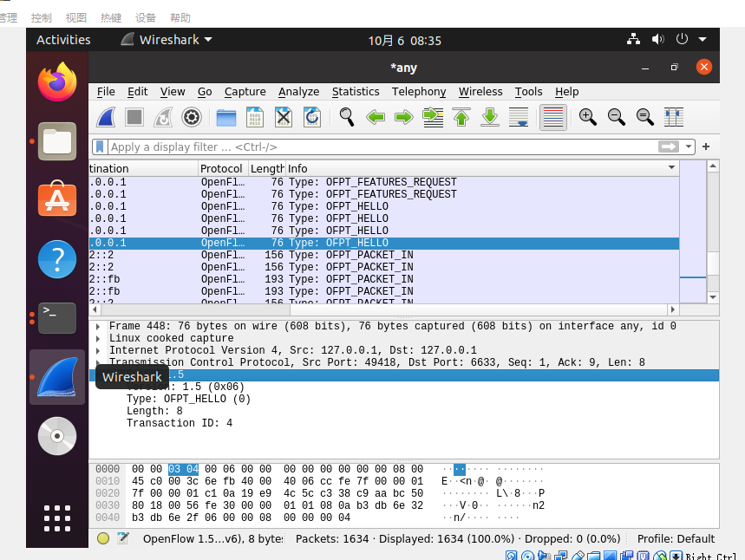Expand Linux cooked capture details
The width and height of the screenshot is (745, 560).
98,339
